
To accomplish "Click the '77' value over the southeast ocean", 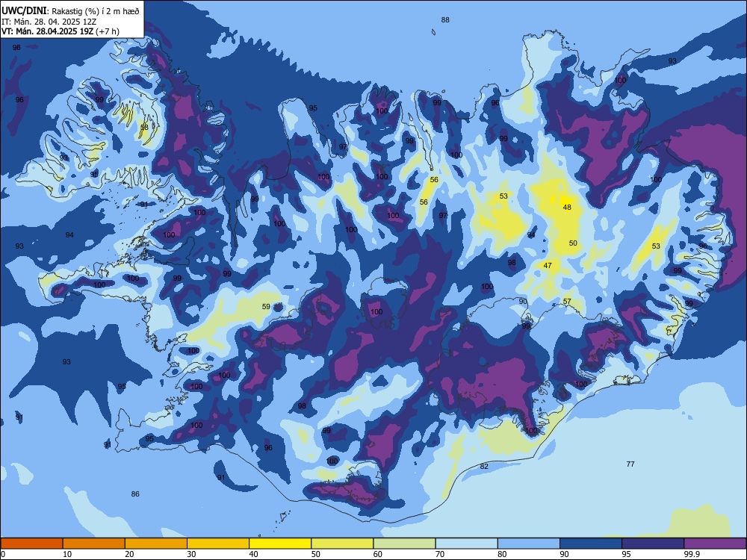I will pos(630,464).
